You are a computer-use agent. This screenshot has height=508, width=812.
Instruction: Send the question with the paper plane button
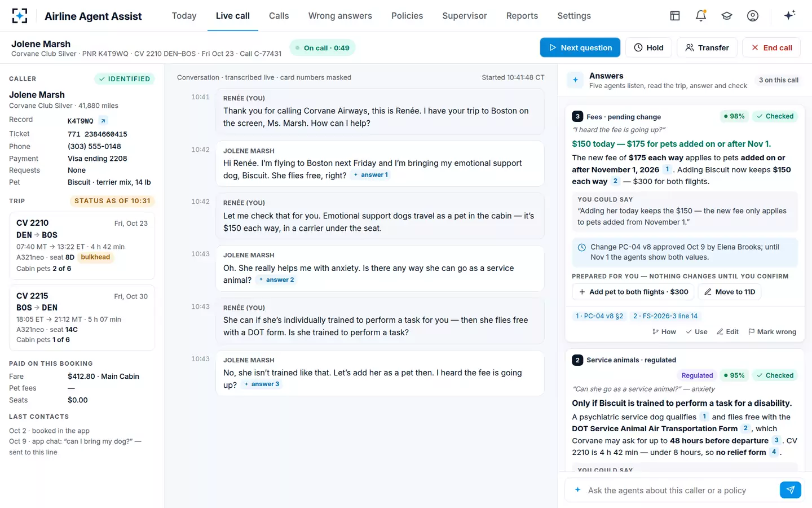(x=791, y=490)
